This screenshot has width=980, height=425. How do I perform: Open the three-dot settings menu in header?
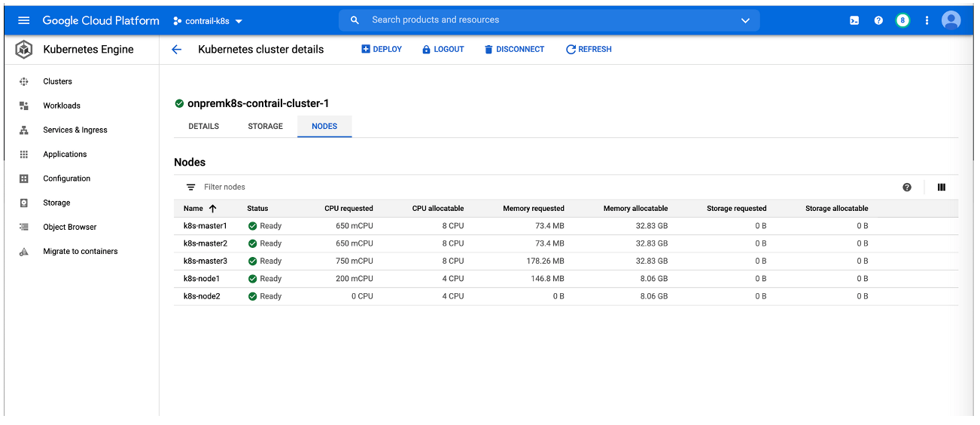927,20
